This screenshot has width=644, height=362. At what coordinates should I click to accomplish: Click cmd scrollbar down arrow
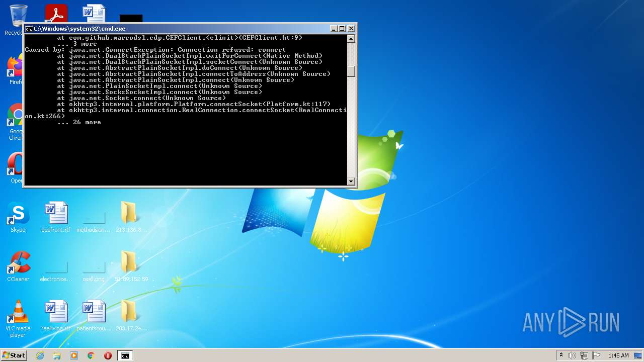point(351,182)
